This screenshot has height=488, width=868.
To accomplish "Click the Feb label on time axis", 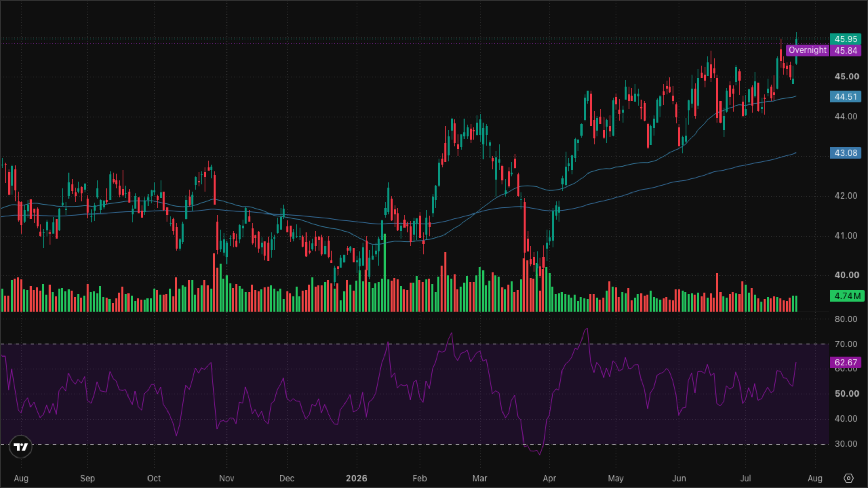I will point(419,478).
